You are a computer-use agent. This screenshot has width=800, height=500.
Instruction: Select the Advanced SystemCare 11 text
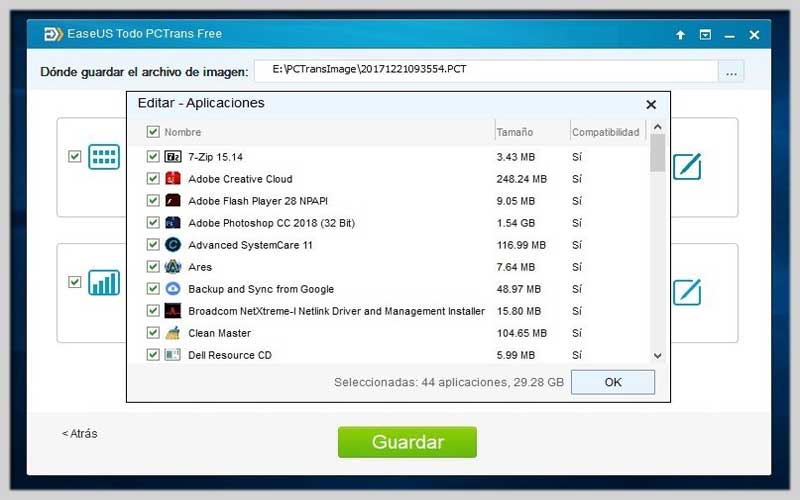(x=250, y=245)
